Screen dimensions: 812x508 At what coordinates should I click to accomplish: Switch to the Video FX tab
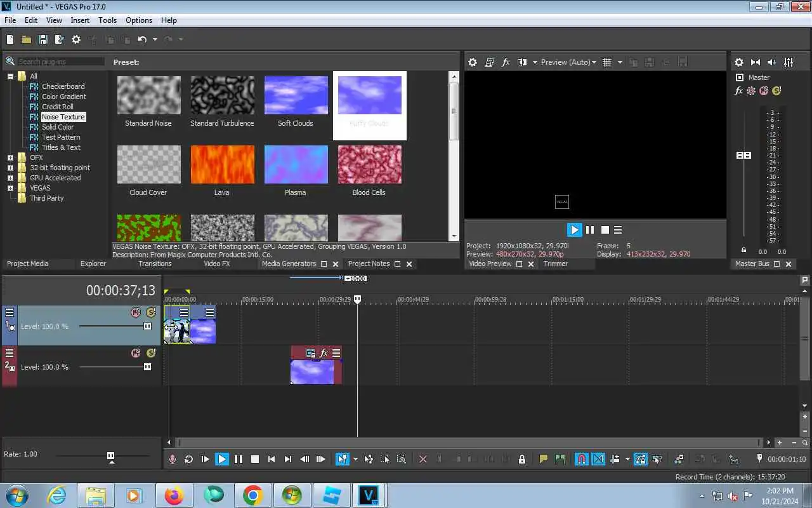pyautogui.click(x=217, y=264)
